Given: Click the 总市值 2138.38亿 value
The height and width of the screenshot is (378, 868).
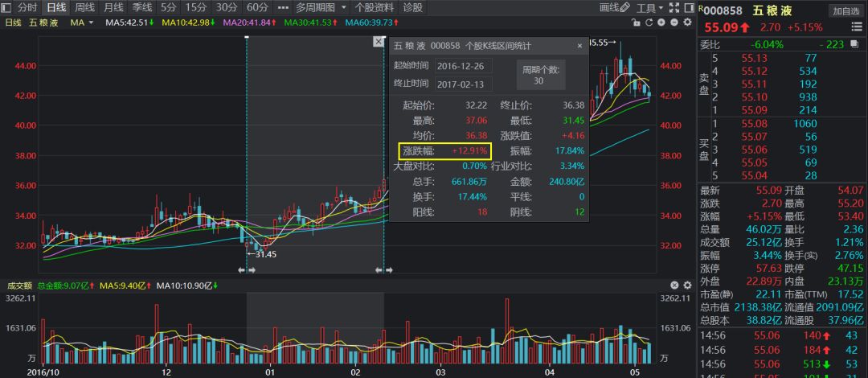Looking at the screenshot, I should pos(758,307).
